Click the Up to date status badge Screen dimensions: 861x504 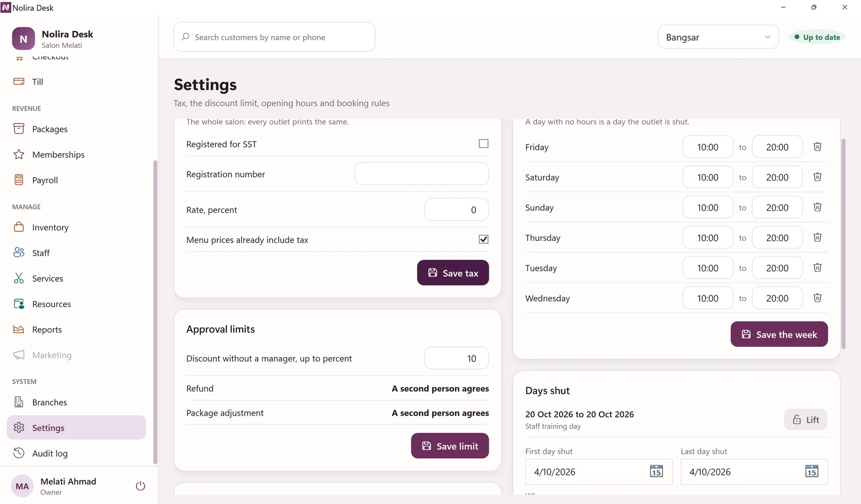tap(817, 37)
